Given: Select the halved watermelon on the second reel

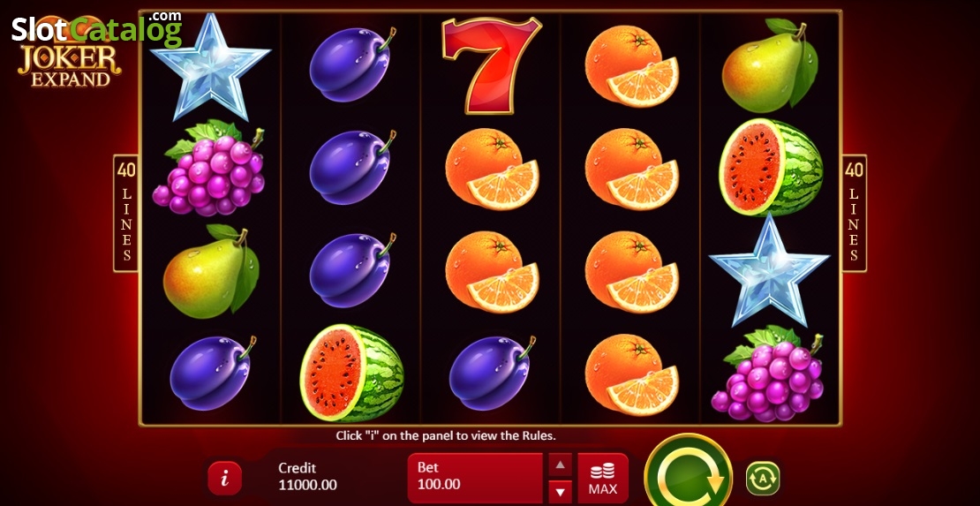Looking at the screenshot, I should (352, 372).
